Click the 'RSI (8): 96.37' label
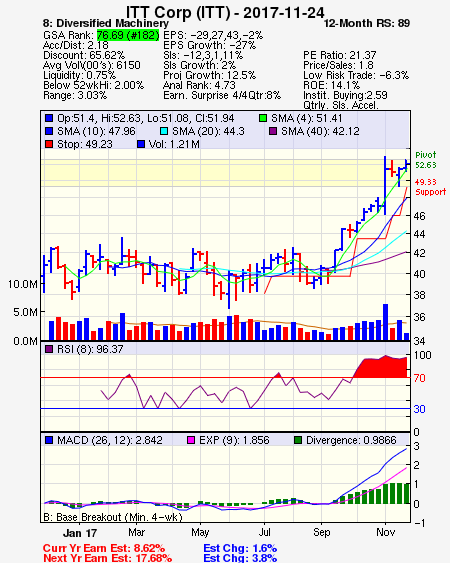Image resolution: width=450 pixels, height=563 pixels. [90, 349]
